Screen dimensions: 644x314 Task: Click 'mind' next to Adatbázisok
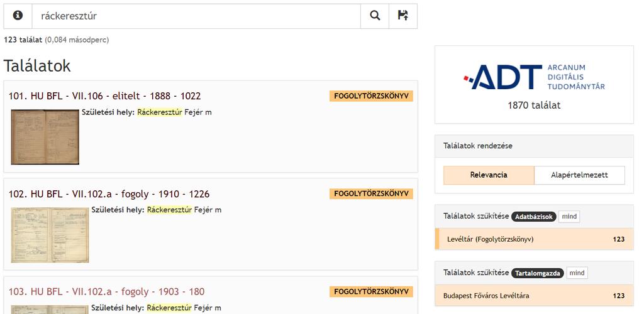pyautogui.click(x=569, y=217)
